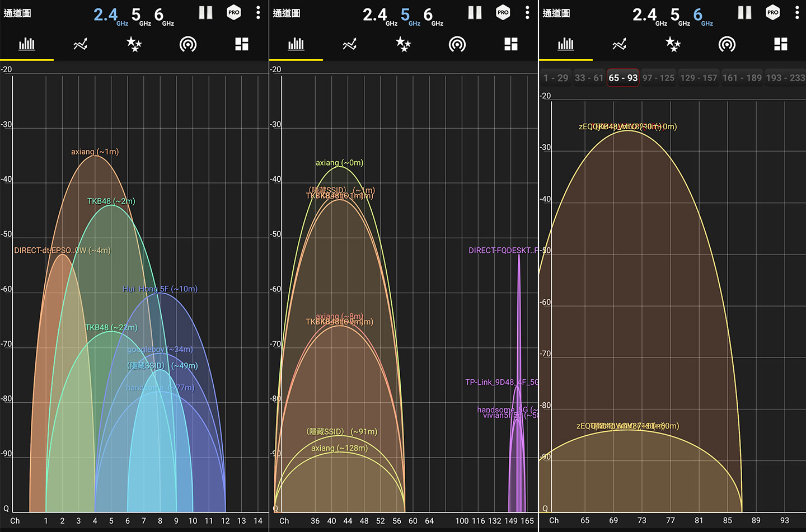Screen dimensions: 806x532
Task: Switch to 5 GHz band in right panel
Action: [x=680, y=16]
